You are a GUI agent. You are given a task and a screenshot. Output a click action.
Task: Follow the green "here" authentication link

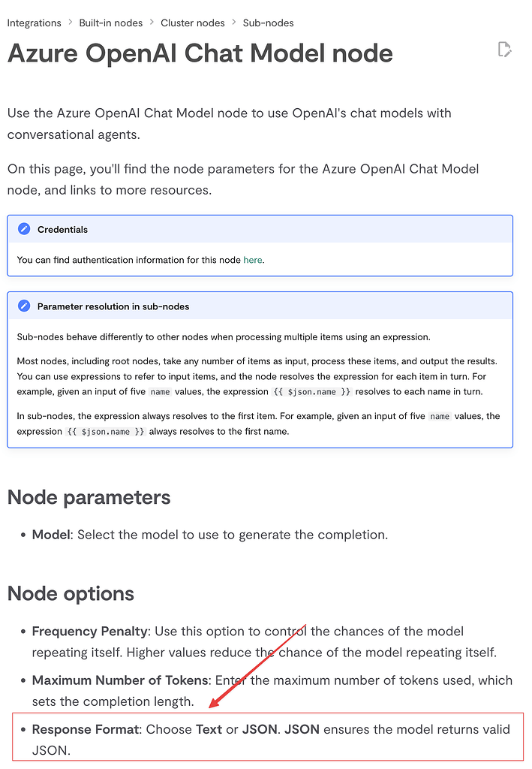tap(253, 260)
